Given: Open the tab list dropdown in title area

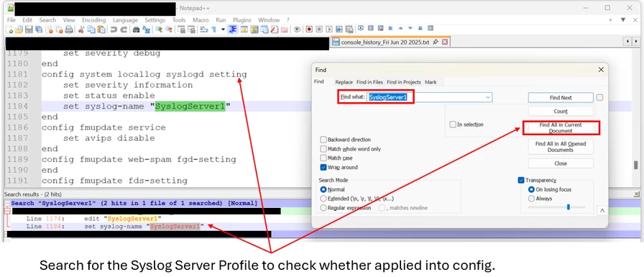Looking at the screenshot, I should pos(623,19).
